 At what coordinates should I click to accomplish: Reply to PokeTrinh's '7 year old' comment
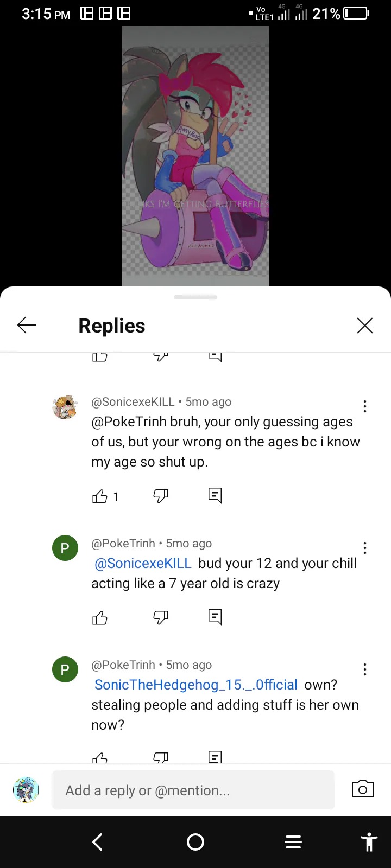(215, 617)
